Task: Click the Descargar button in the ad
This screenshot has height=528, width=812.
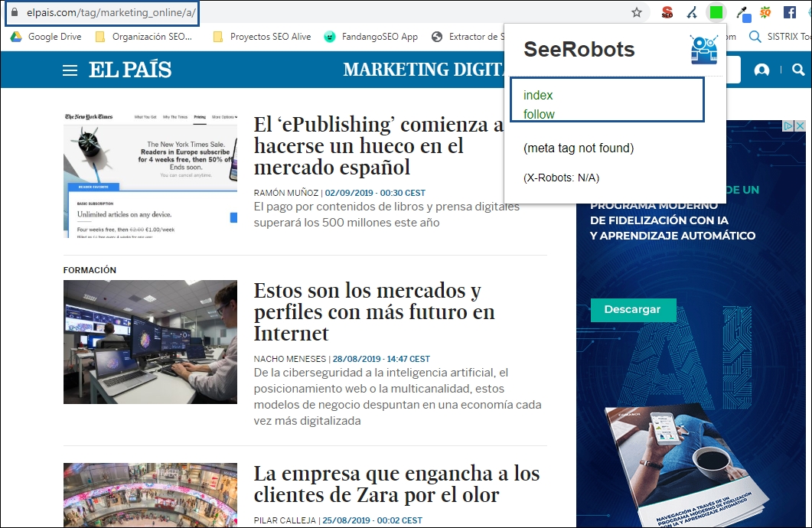Action: point(634,310)
